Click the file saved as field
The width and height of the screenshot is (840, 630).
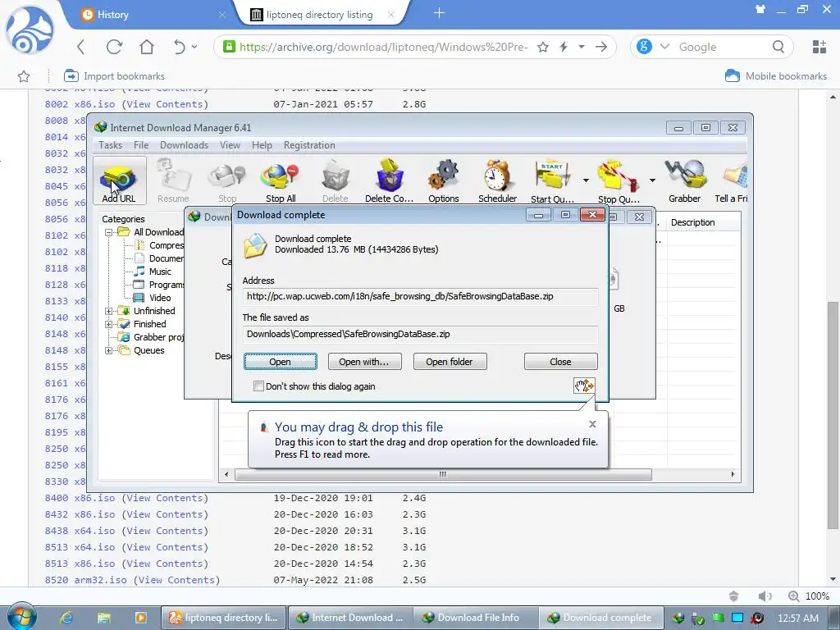click(421, 334)
